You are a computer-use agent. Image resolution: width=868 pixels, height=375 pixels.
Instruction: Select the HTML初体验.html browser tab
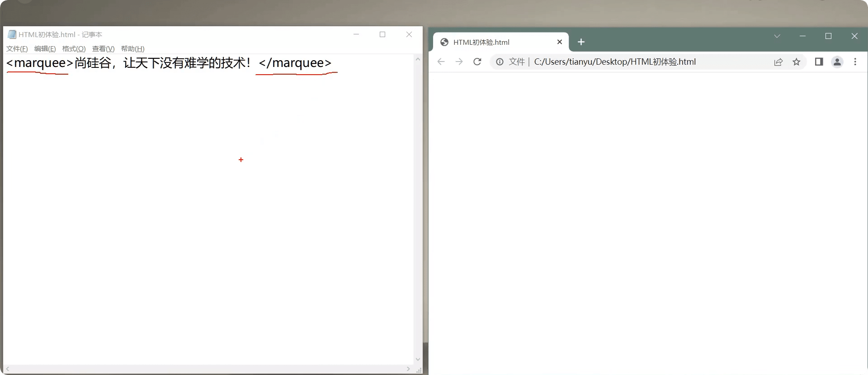493,42
